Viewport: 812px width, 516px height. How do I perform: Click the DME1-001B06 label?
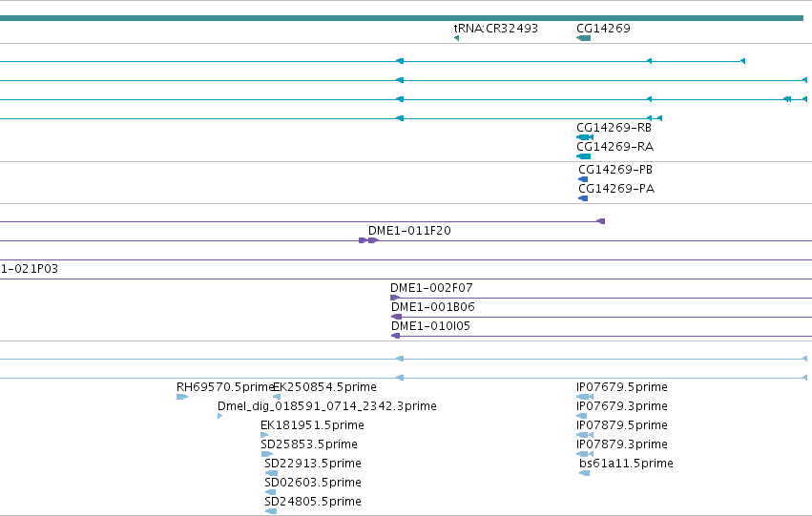433,307
